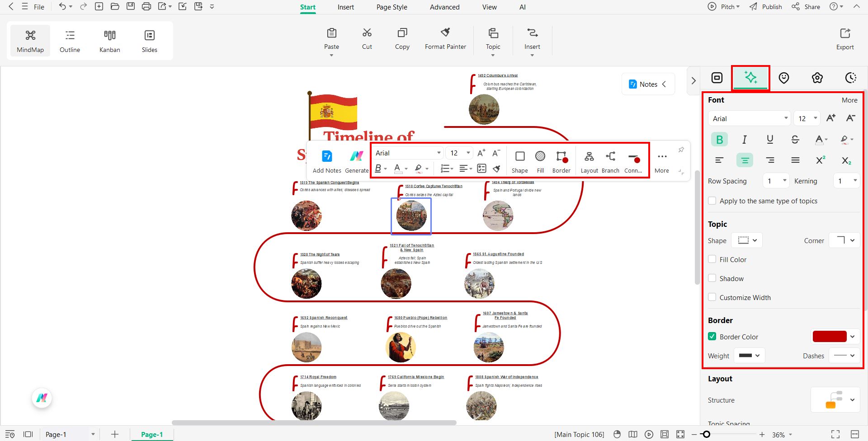
Task: Click strikethrough button in Font panel
Action: pyautogui.click(x=795, y=139)
